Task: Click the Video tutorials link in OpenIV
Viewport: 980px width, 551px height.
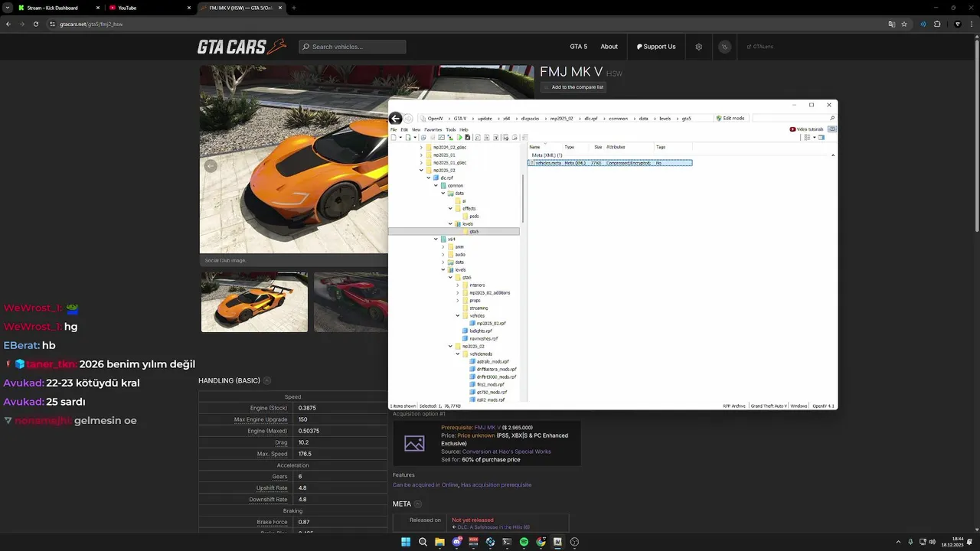Action: [x=807, y=129]
